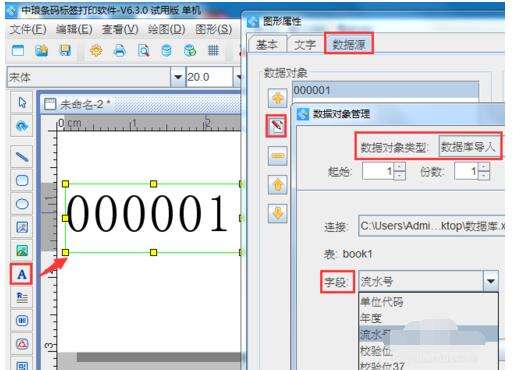Increase the 起始 value with the up stepper
This screenshot has height=370, width=513.
(x=400, y=167)
